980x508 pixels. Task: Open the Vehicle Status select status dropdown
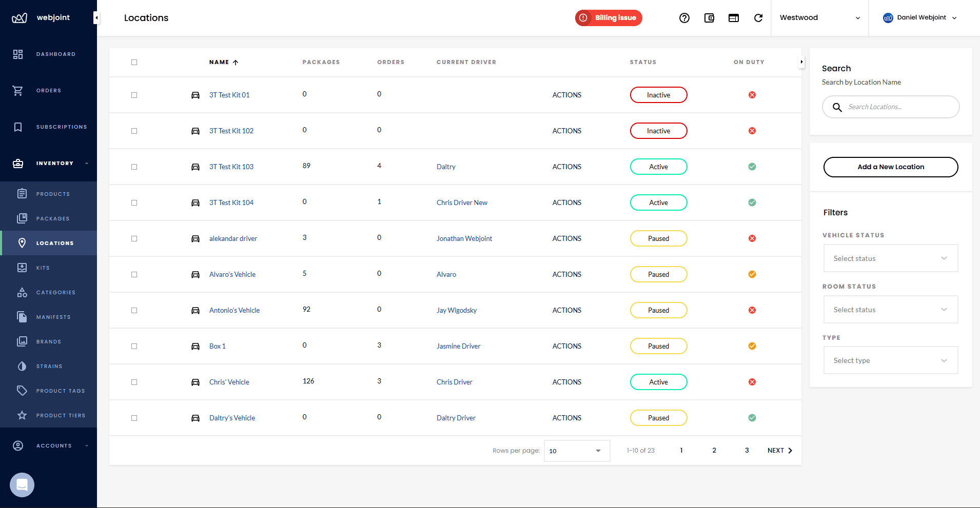[x=890, y=258]
